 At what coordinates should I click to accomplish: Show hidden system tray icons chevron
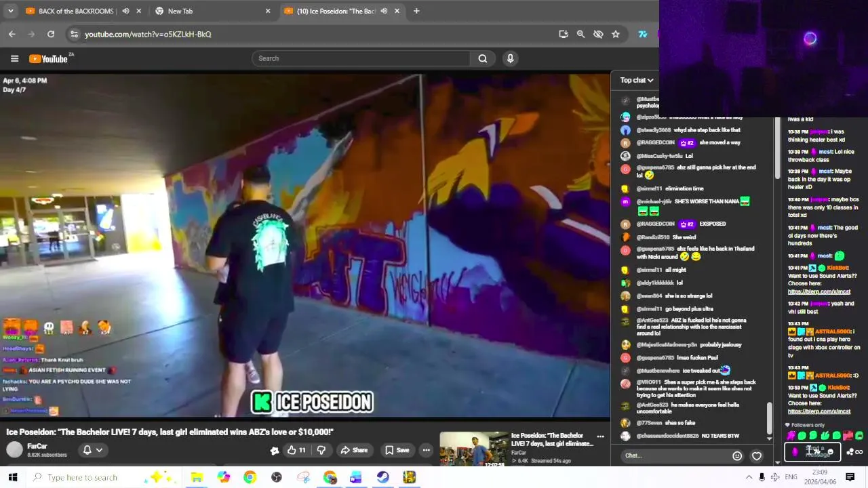(749, 477)
